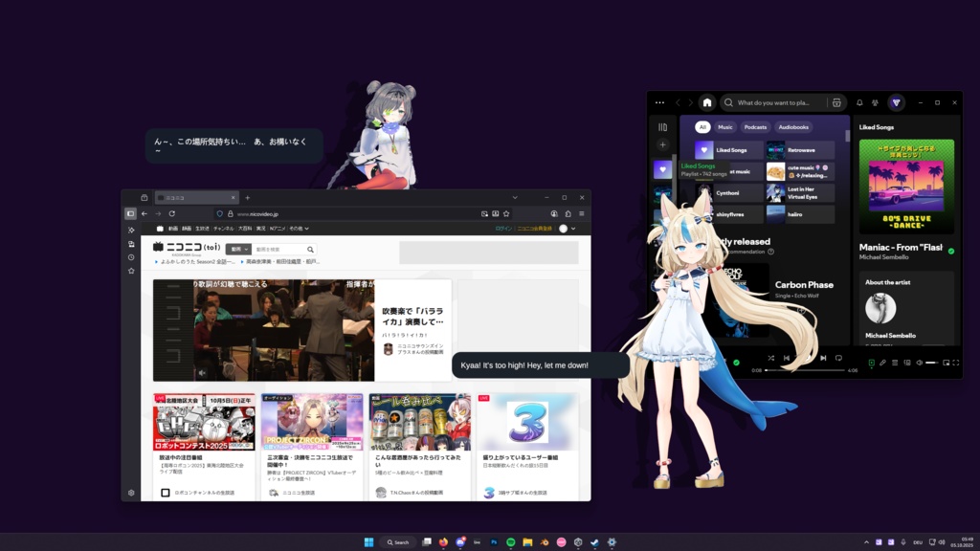Connect to a device in Spotify
This screenshot has height=551, width=980.
point(906,363)
